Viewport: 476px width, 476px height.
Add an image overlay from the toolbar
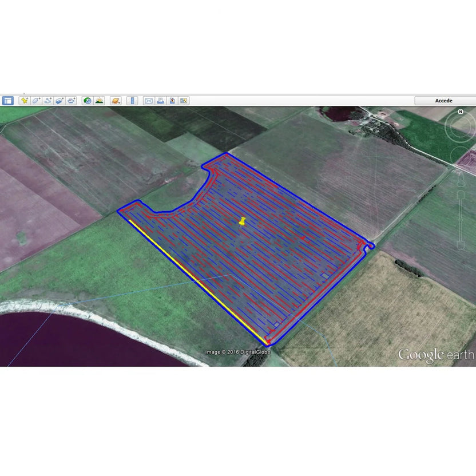click(x=59, y=101)
